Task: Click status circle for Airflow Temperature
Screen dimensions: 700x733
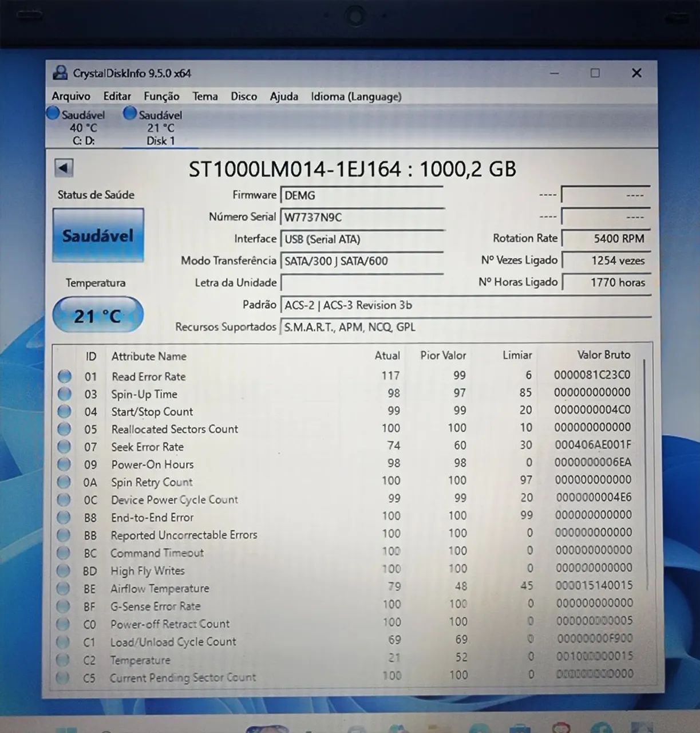Action: tap(64, 589)
